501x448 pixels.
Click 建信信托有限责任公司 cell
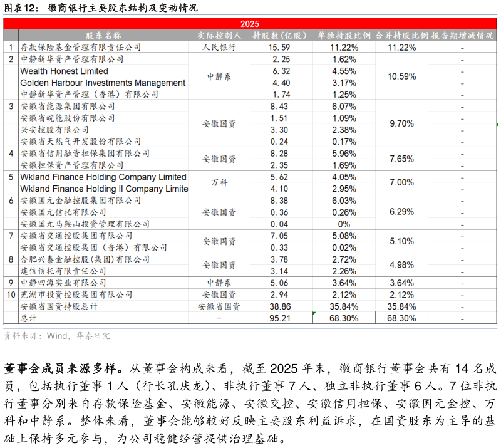63,271
